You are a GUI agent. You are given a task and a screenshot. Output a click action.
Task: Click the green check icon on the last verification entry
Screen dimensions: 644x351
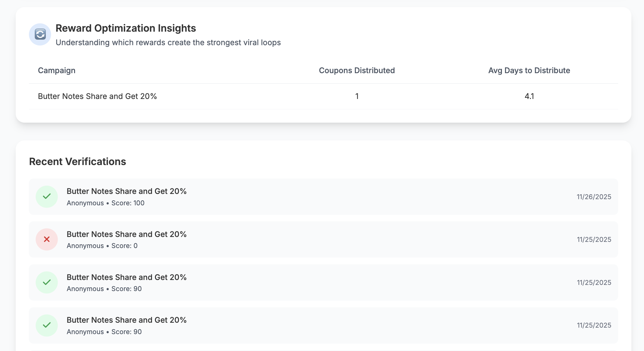[x=46, y=325]
